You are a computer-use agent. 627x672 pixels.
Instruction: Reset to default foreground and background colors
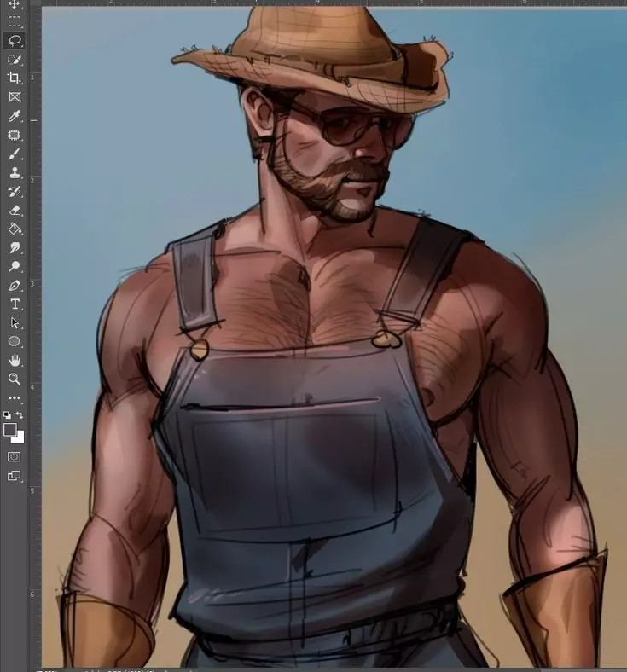pos(8,415)
